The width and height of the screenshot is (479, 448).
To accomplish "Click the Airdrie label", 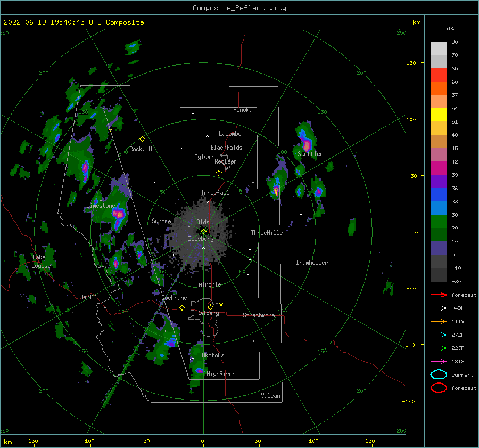I will (x=210, y=284).
